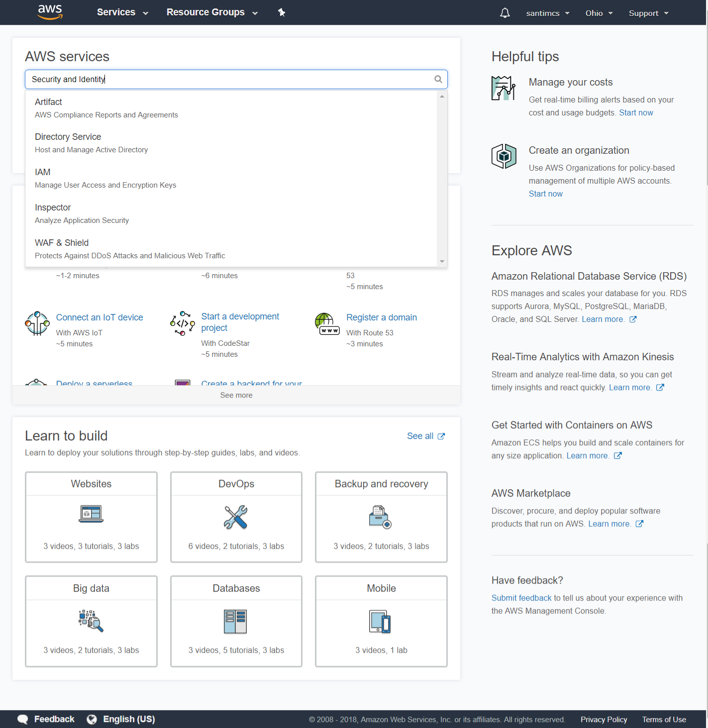Open the santimcs account dropdown

click(548, 13)
